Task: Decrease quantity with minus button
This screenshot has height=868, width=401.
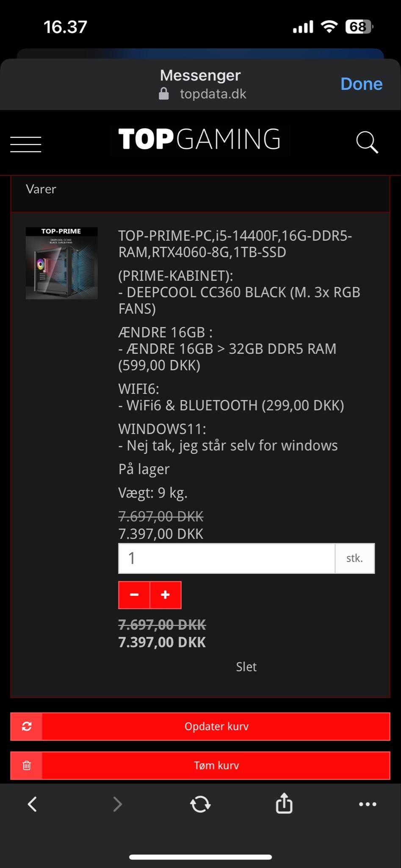Action: click(x=134, y=595)
